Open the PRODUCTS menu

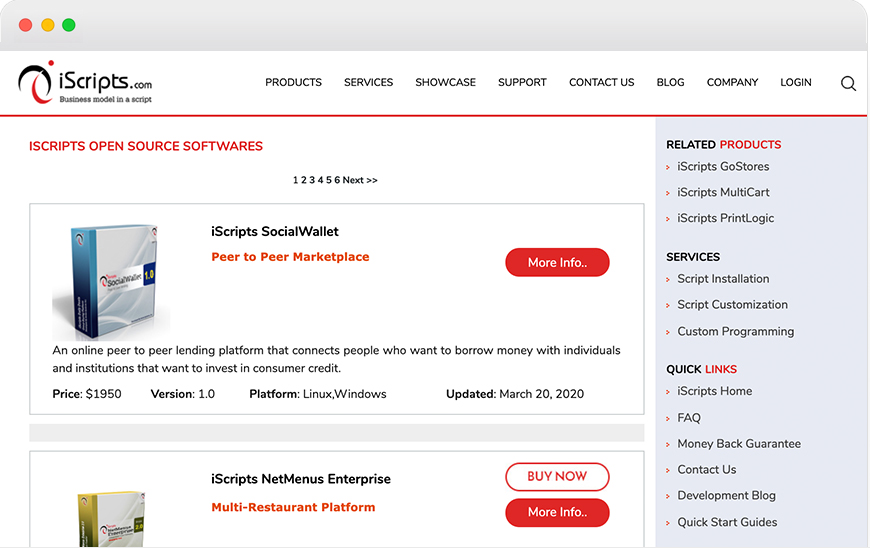coord(293,83)
